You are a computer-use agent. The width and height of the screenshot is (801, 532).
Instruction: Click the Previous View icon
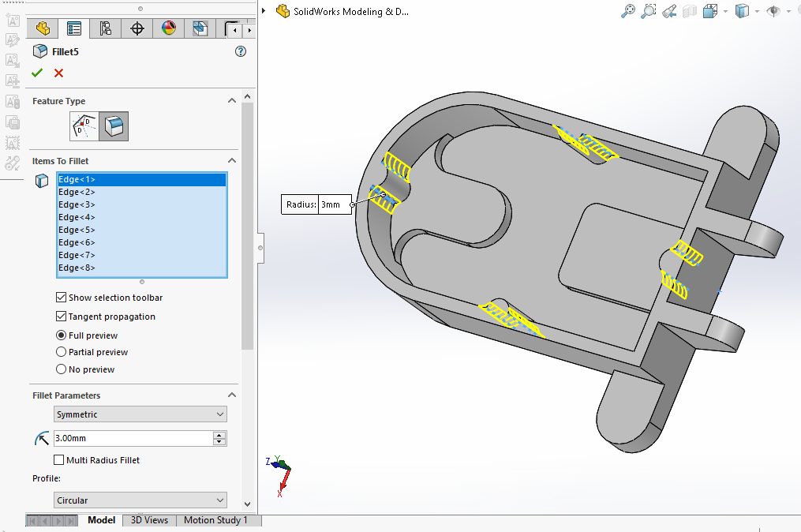tap(669, 11)
